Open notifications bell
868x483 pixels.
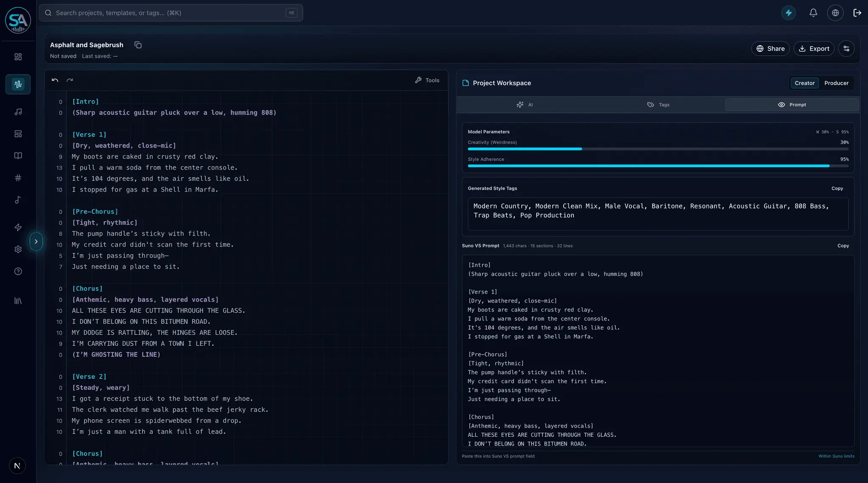(813, 13)
